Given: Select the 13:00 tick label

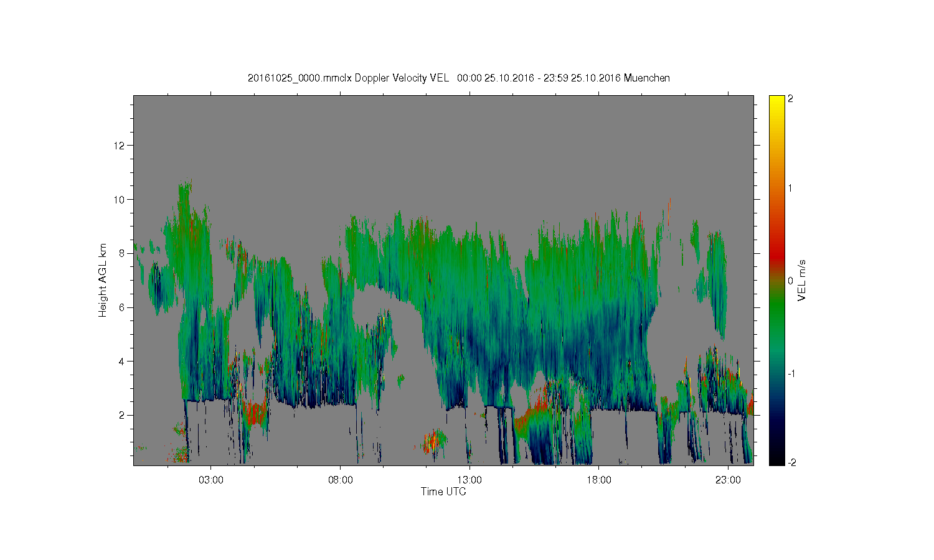Looking at the screenshot, I should 469,480.
